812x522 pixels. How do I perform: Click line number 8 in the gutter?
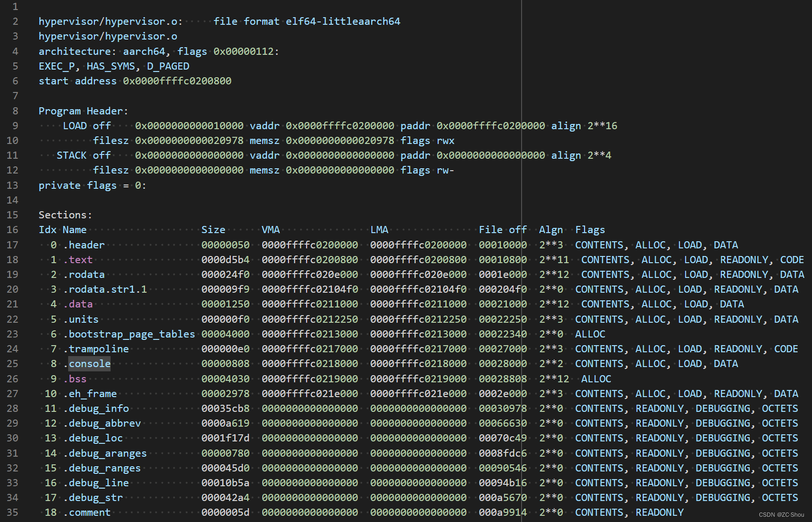(x=15, y=111)
